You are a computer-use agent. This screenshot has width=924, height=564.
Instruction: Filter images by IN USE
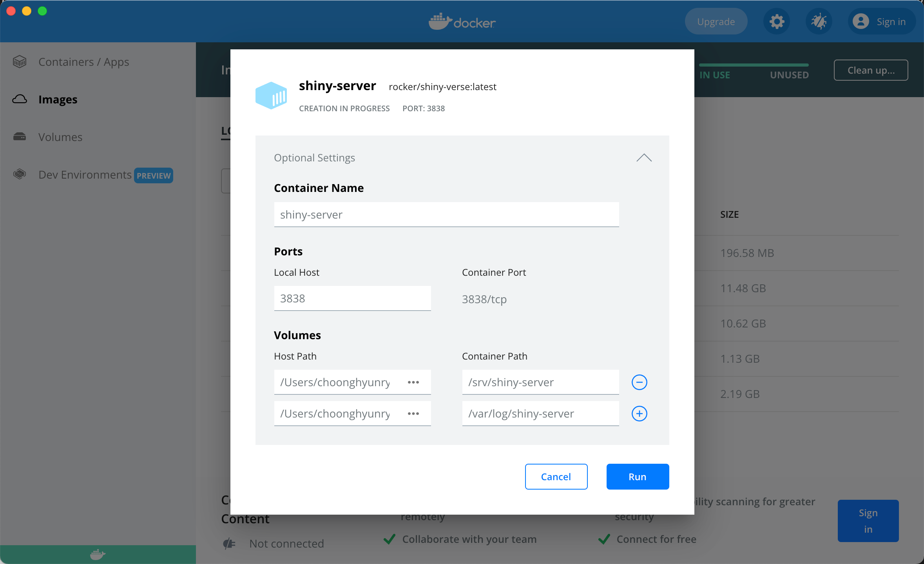click(x=715, y=75)
